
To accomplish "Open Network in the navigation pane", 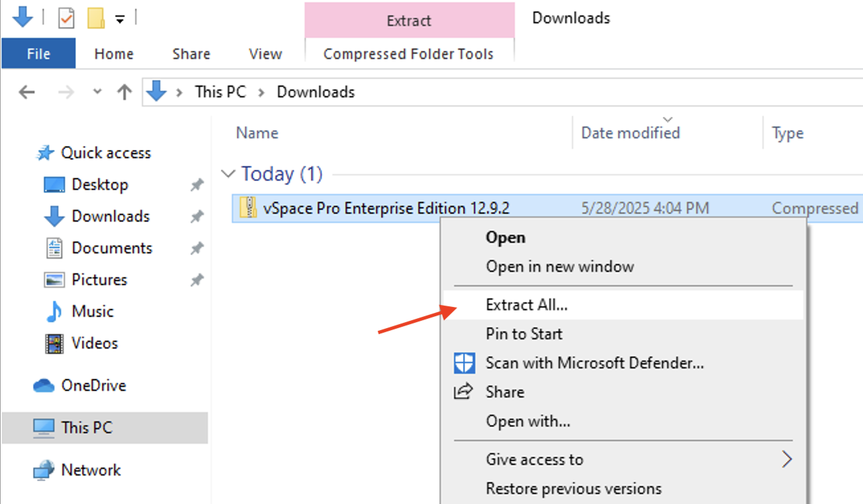I will point(91,470).
